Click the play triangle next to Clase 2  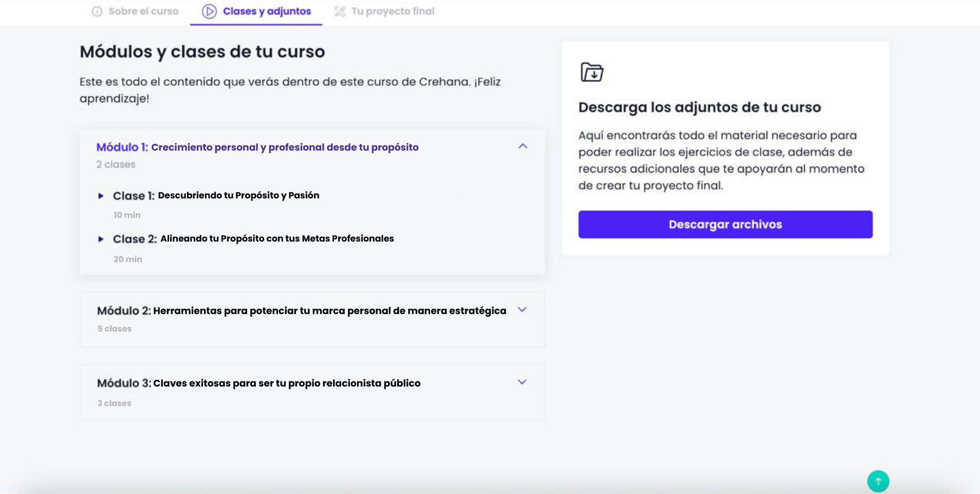(x=101, y=239)
